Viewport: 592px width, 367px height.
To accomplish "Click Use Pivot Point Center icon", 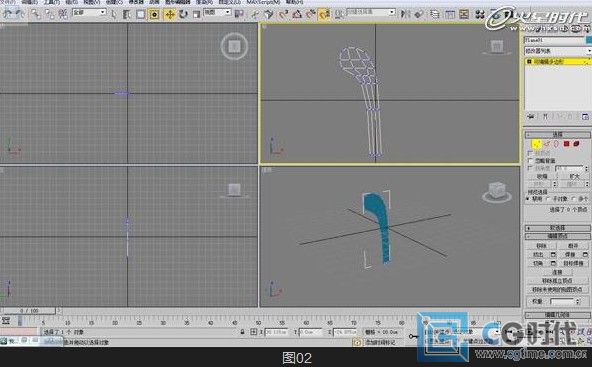I will coord(239,14).
